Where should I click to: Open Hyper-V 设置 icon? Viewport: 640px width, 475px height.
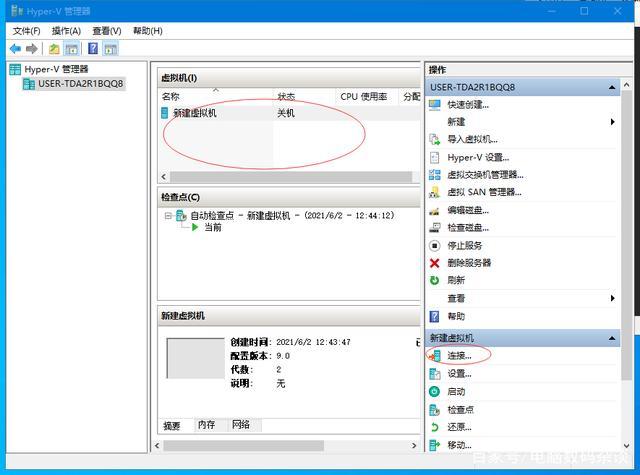tap(435, 157)
